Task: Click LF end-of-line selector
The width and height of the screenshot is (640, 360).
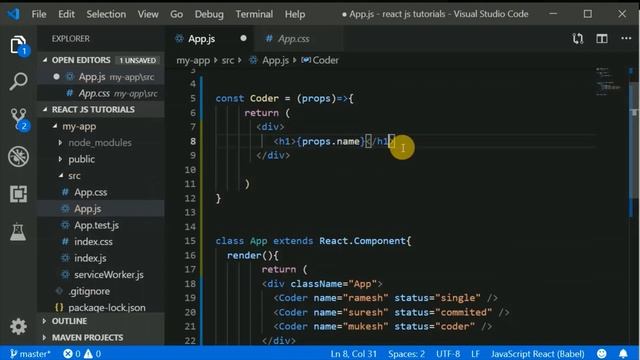Action: click(x=475, y=353)
